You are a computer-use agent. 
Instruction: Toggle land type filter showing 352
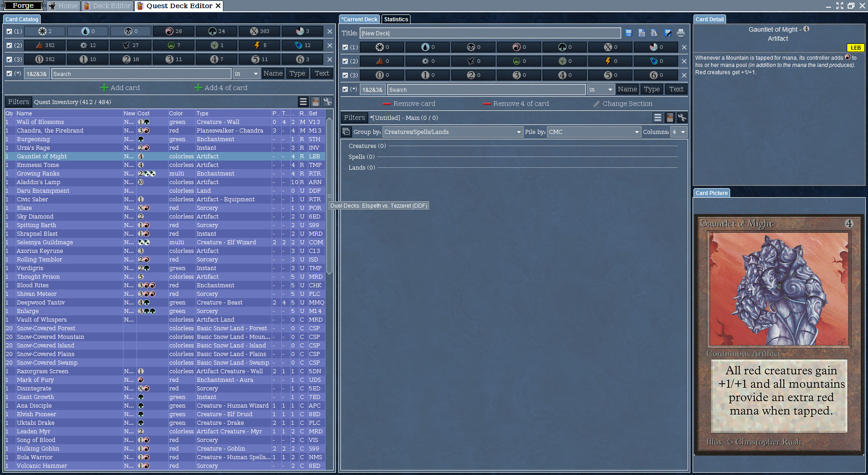[45, 45]
